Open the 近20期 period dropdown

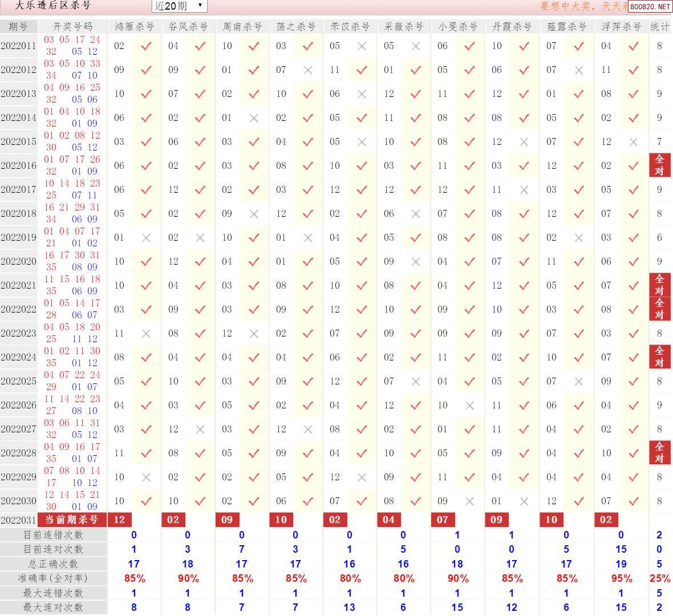click(179, 6)
